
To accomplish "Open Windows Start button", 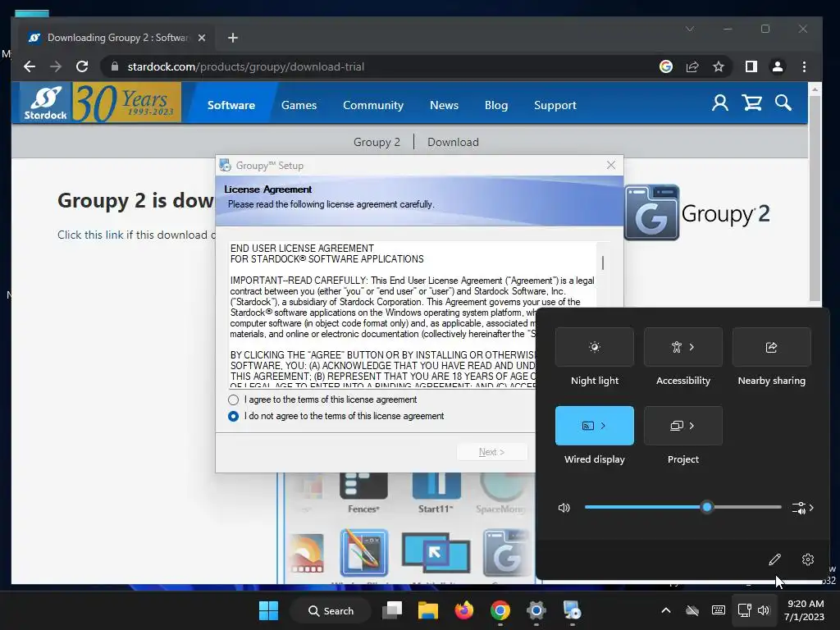I will point(268,610).
